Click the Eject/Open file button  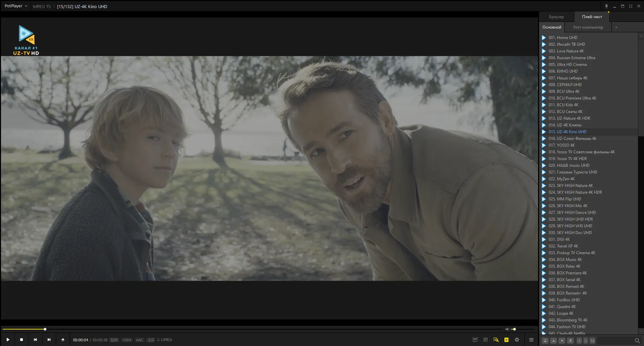point(63,340)
